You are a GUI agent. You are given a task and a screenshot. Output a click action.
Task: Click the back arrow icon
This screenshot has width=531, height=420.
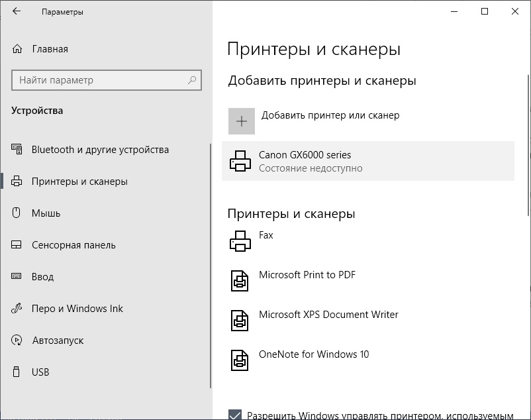tap(17, 11)
